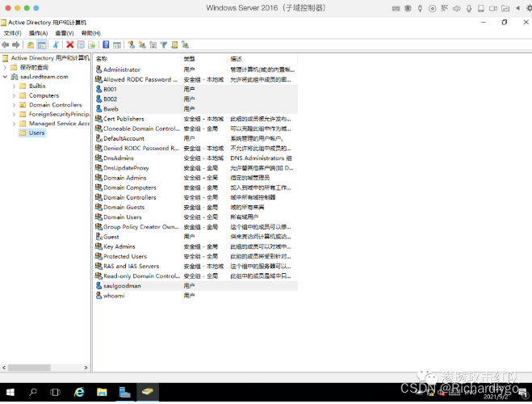Image resolution: width=532 pixels, height=404 pixels.
Task: Select the Domain Users group
Action: 196,217
